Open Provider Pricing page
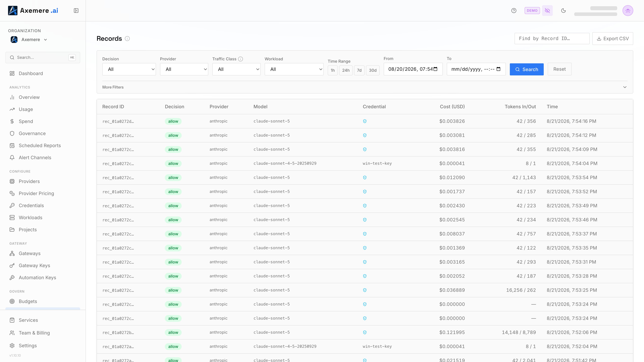The height and width of the screenshot is (362, 644). tap(43, 193)
